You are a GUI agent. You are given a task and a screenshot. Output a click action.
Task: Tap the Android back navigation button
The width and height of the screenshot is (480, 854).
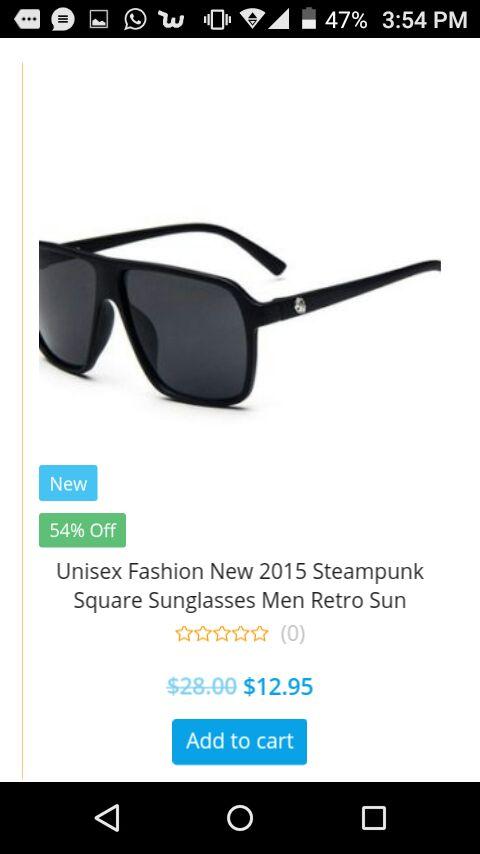(107, 818)
